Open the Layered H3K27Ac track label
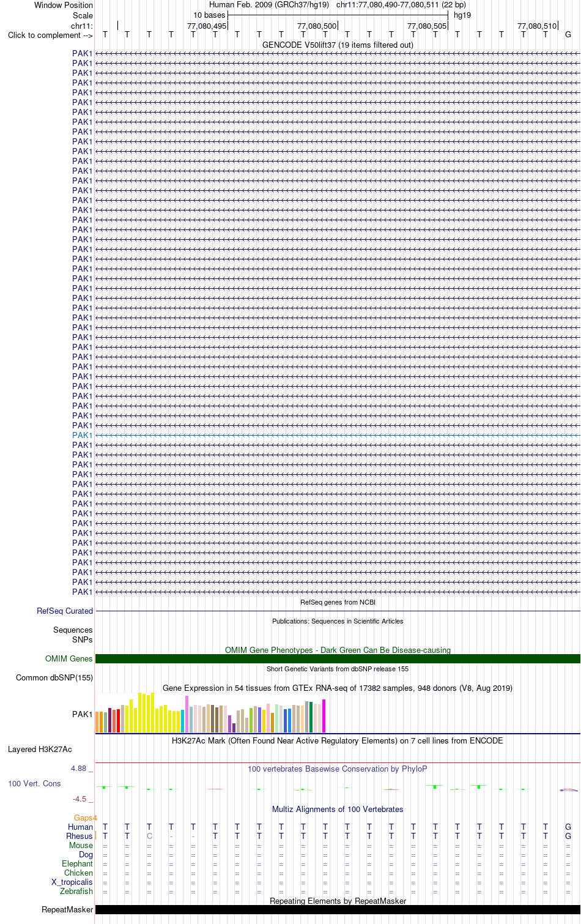The image size is (581, 924). [40, 749]
